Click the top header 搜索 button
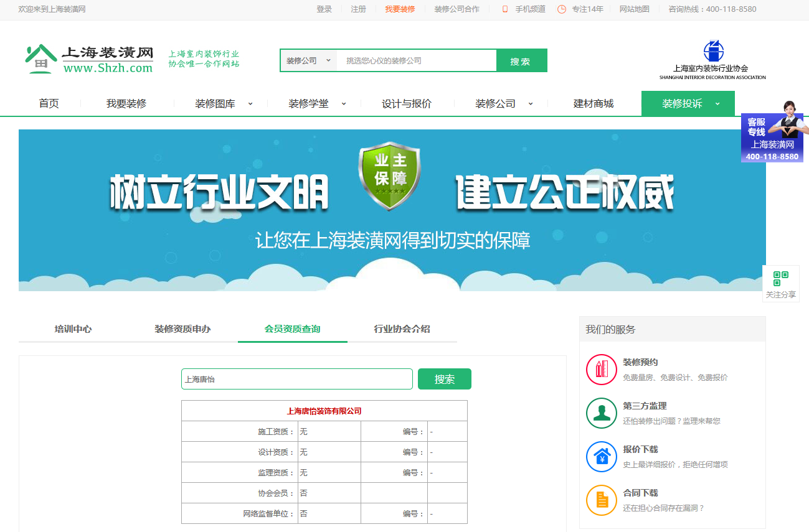The width and height of the screenshot is (809, 532). tap(521, 61)
